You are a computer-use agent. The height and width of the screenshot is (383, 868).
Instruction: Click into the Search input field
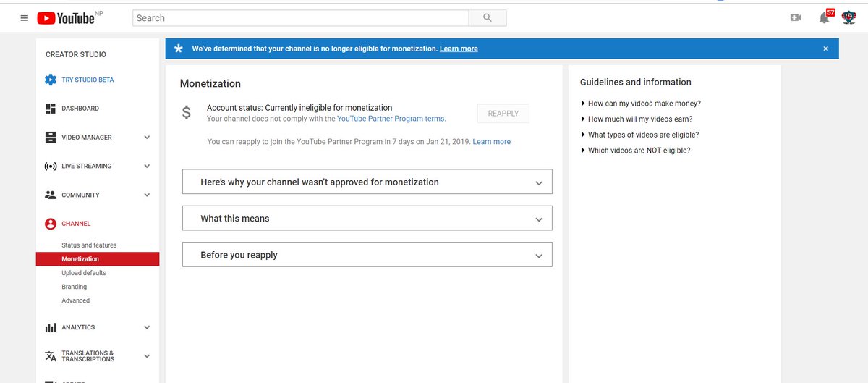point(301,18)
